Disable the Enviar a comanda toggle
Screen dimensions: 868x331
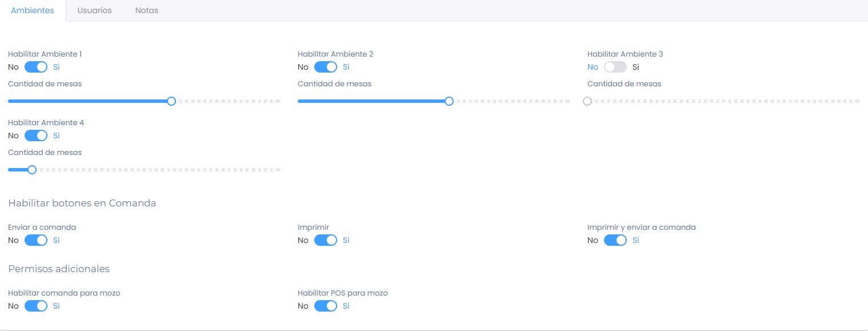(x=35, y=241)
